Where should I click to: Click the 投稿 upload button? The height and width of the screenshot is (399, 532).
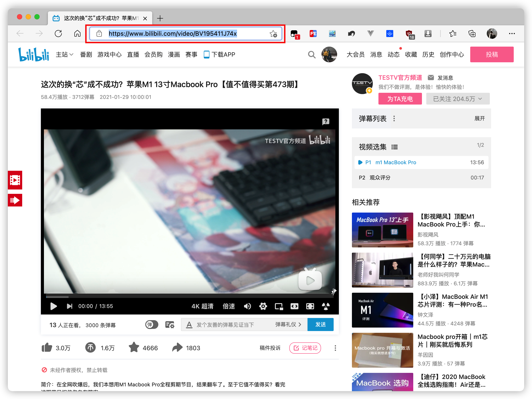click(x=492, y=55)
